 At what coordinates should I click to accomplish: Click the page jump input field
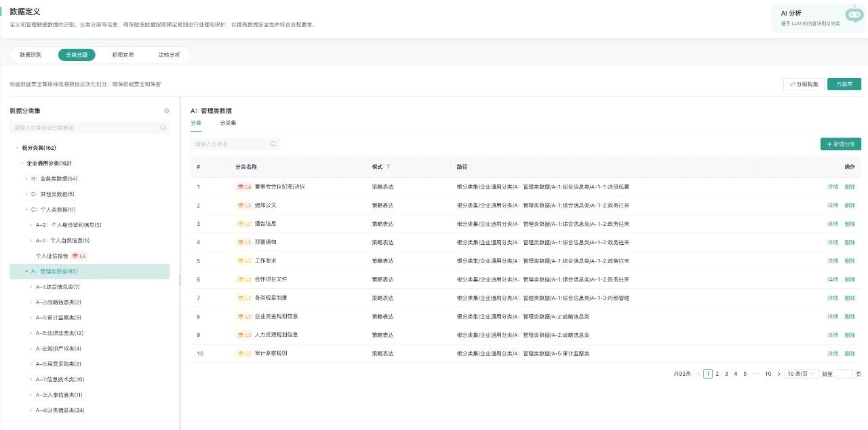coord(844,374)
